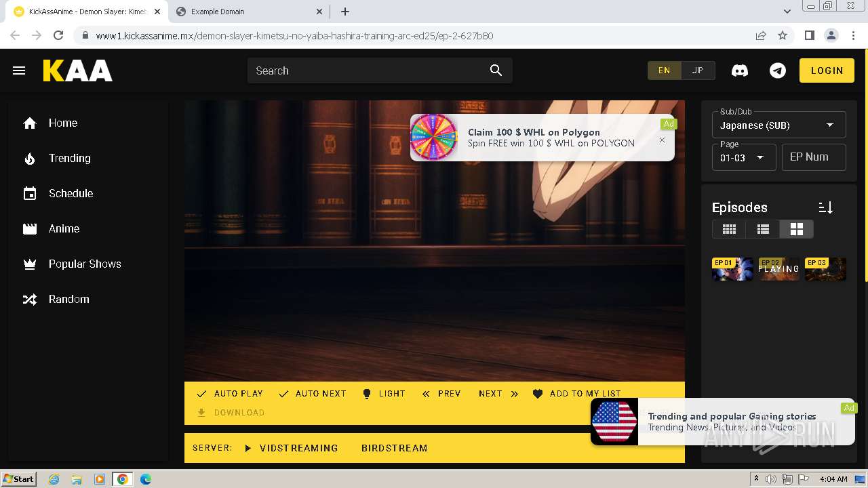This screenshot has width=868, height=488.
Task: Click the Claim 100 $ WHL ad
Action: [542, 138]
